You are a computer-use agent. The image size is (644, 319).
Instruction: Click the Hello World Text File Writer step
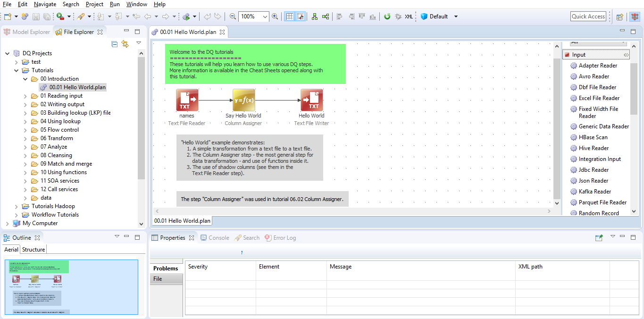[x=311, y=100]
